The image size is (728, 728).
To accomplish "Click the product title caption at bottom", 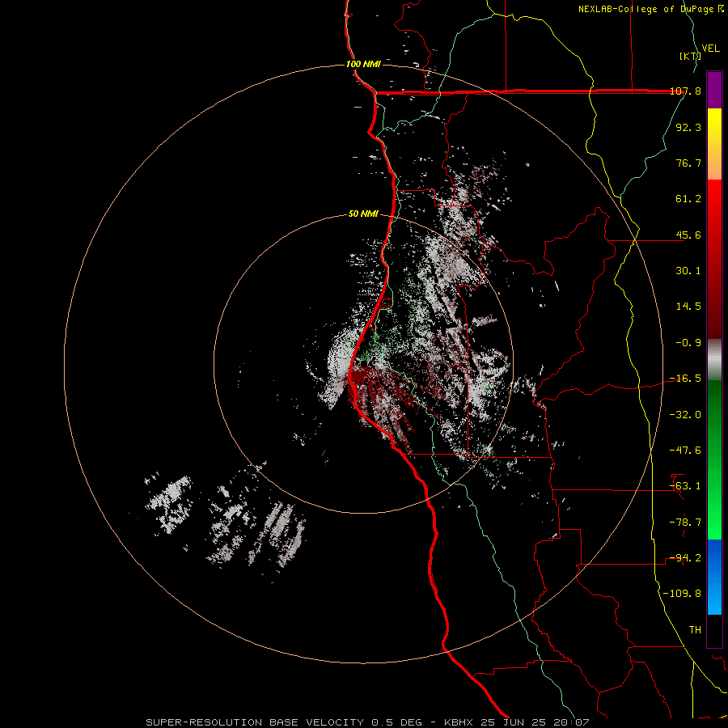I will [x=367, y=722].
